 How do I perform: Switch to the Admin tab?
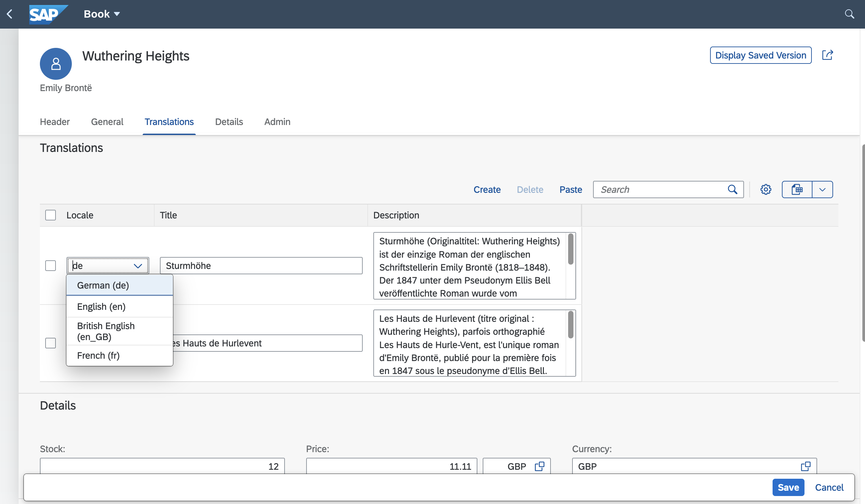point(277,122)
